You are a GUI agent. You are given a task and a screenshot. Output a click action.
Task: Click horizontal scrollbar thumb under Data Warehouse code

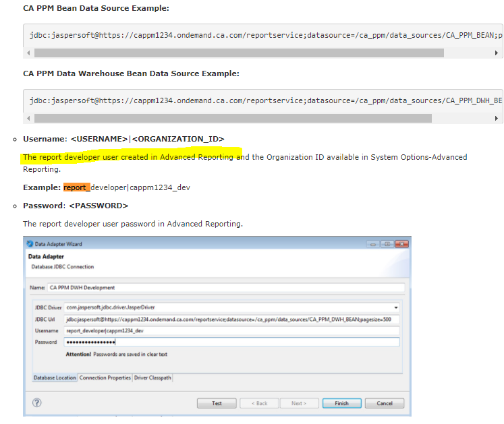233,118
